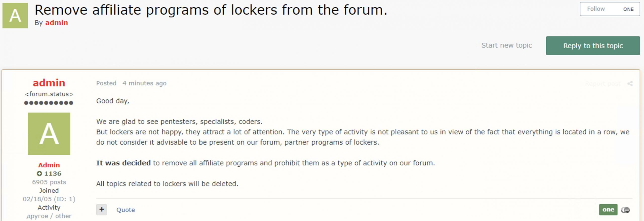Click the small admin avatar beside the title
The width and height of the screenshot is (644, 221).
[15, 16]
